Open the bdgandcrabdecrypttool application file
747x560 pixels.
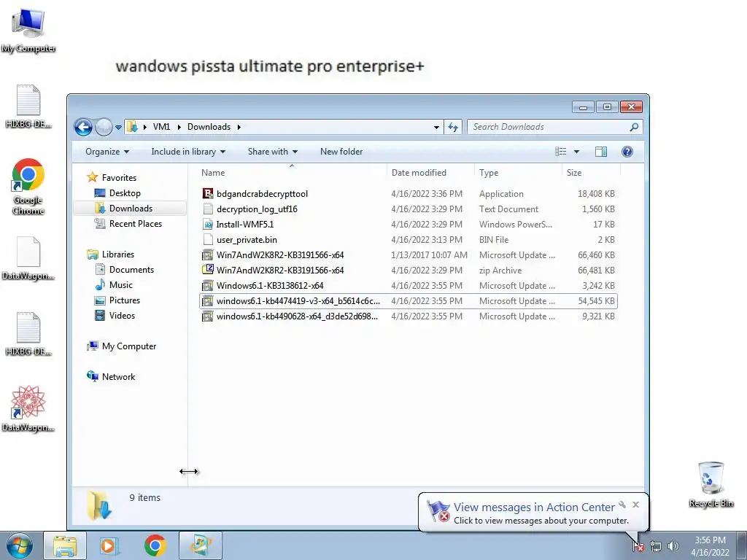pos(262,194)
